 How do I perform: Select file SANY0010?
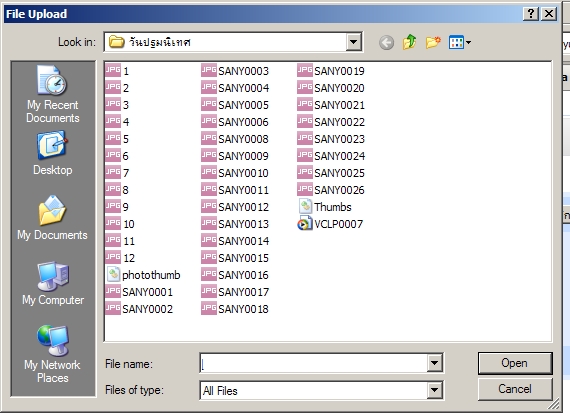(235, 173)
